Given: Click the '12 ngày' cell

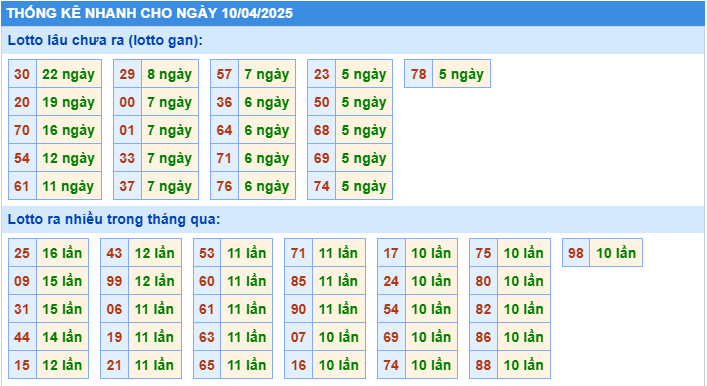Looking at the screenshot, I should click(x=69, y=158).
